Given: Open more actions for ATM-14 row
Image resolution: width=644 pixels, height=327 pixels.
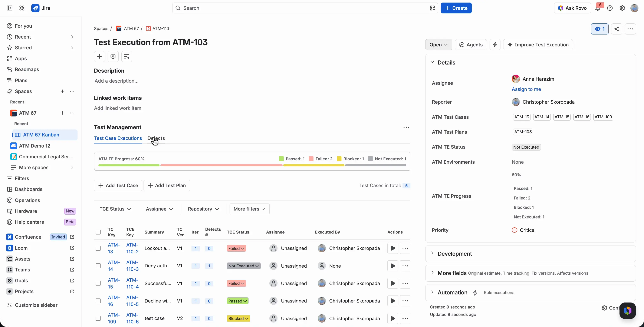Looking at the screenshot, I should pyautogui.click(x=405, y=266).
